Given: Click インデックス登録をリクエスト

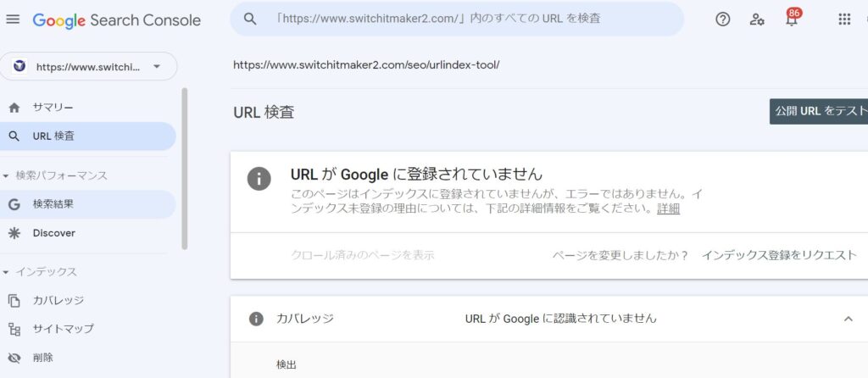Looking at the screenshot, I should 780,255.
